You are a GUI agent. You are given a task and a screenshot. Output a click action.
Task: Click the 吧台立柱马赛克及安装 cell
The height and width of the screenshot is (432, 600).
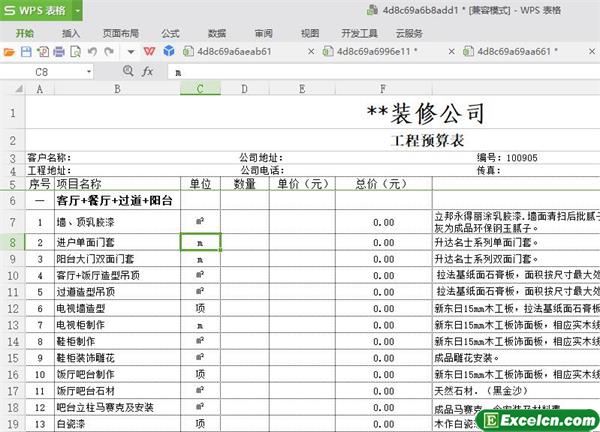(x=117, y=407)
